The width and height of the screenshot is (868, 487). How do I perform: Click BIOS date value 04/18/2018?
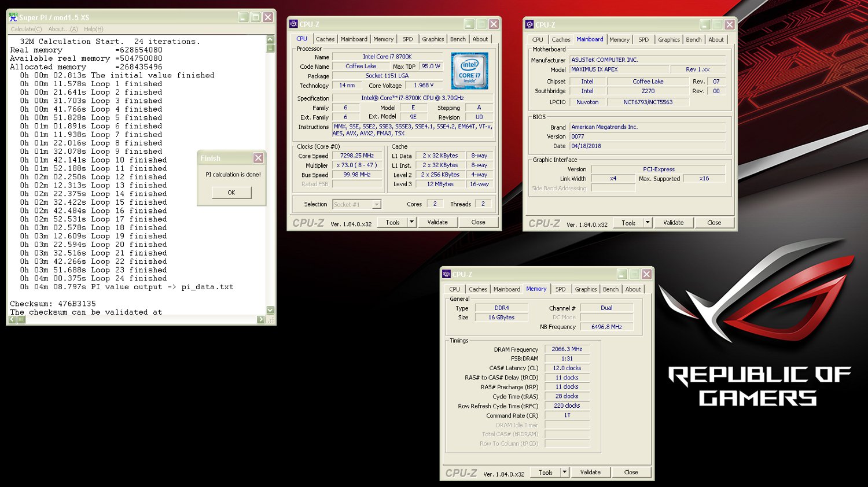pos(648,146)
